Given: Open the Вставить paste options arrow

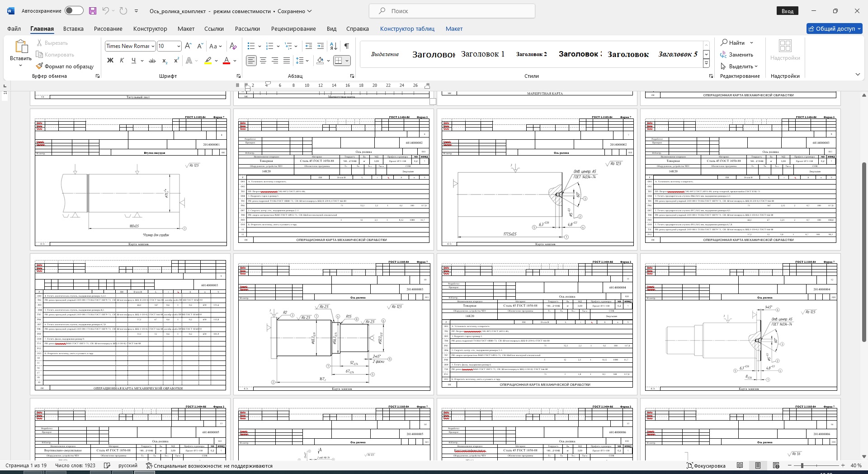Looking at the screenshot, I should tap(20, 66).
